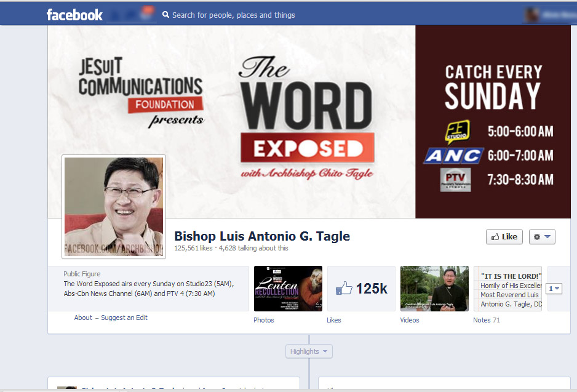Viewport: 577px width, 392px height.
Task: Open the Notes 71 tab label
Action: (x=486, y=320)
